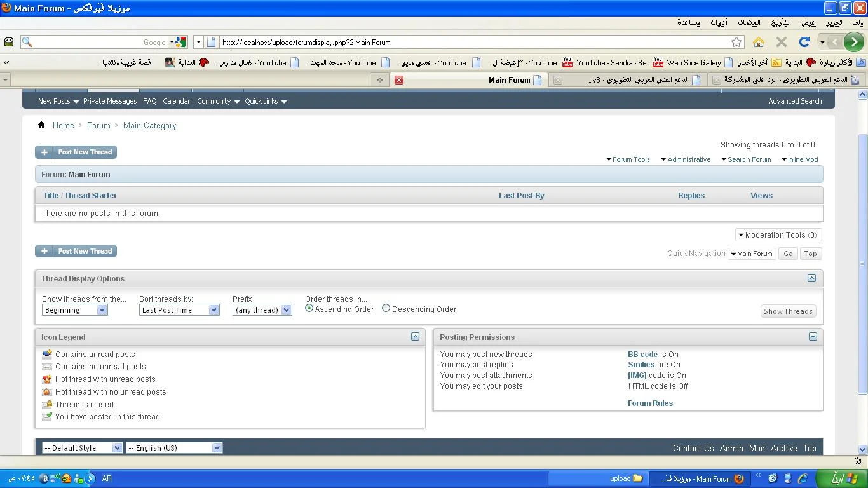Click the URL address bar field

tap(470, 43)
